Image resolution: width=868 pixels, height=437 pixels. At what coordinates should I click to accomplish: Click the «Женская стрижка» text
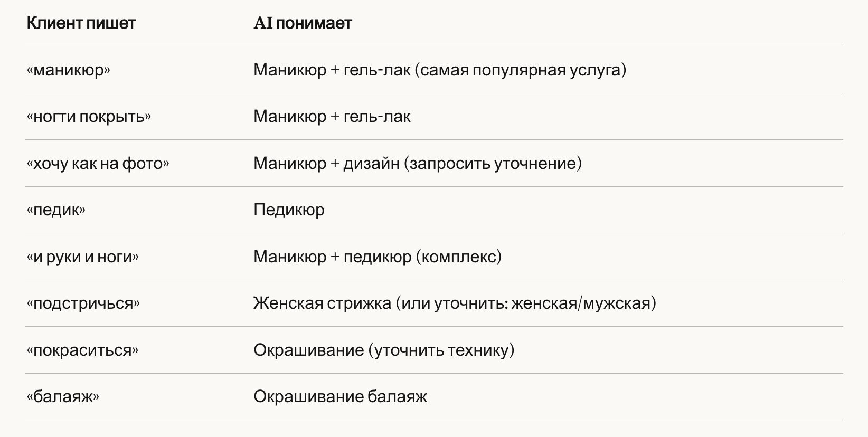tap(322, 303)
